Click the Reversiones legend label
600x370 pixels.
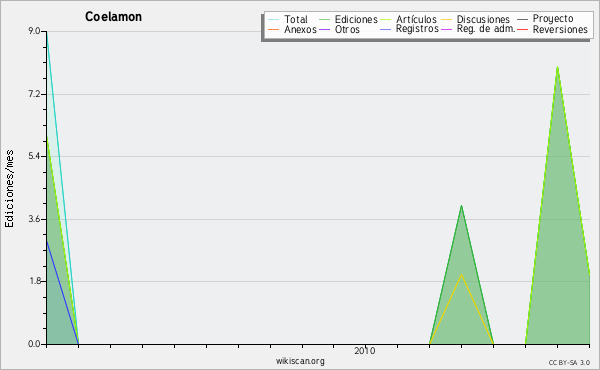point(560,29)
